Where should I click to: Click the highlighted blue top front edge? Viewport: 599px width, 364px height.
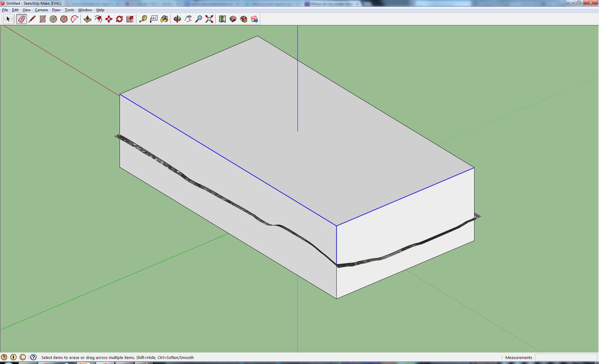[228, 160]
